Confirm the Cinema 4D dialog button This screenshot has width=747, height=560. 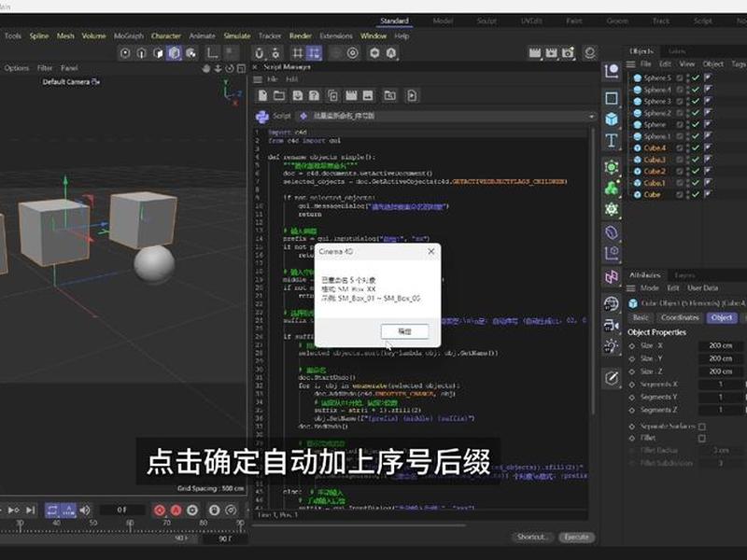pos(404,331)
